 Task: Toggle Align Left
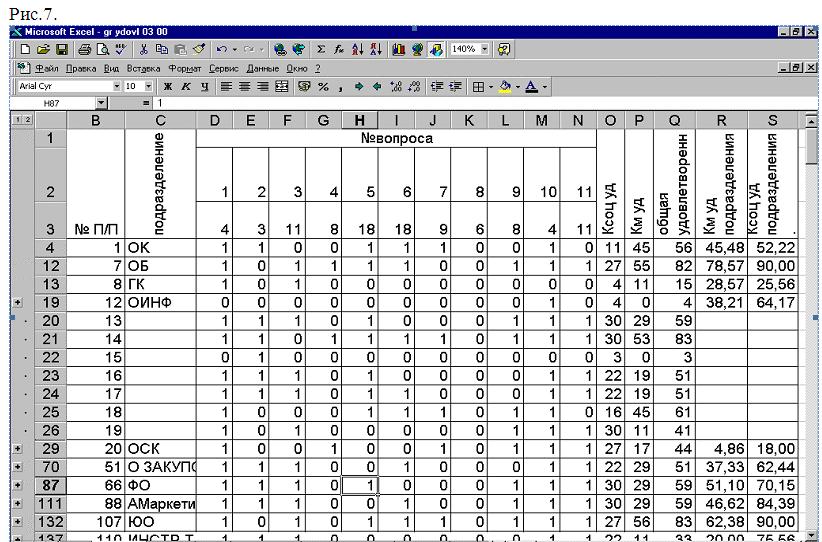click(226, 86)
